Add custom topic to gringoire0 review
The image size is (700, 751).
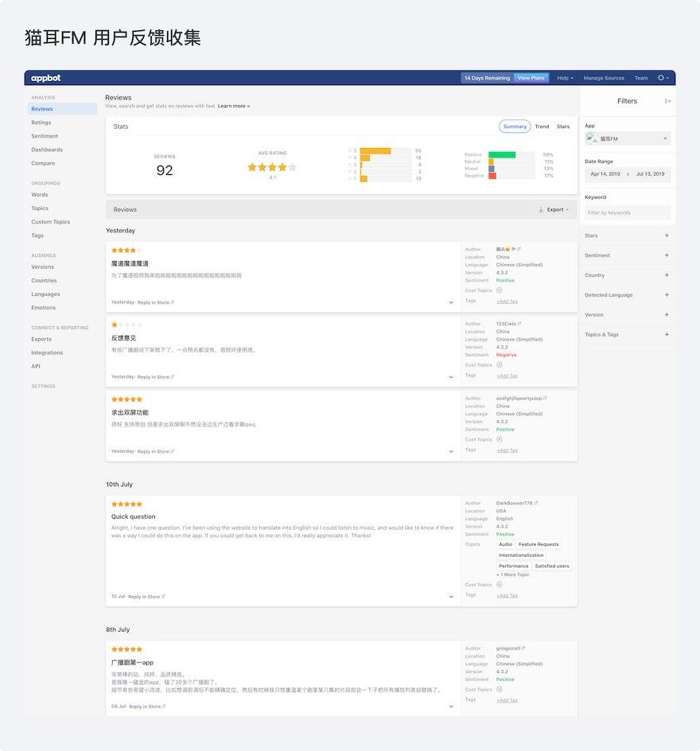coord(500,689)
